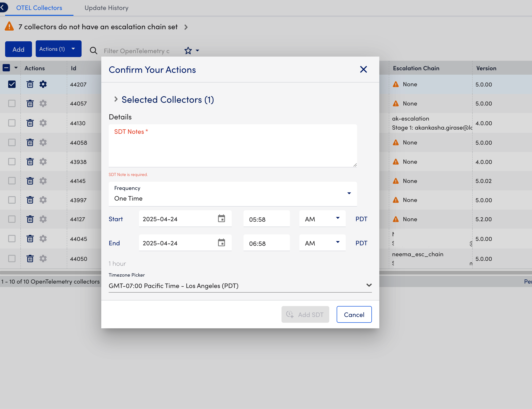Click gear icon in row 43997
The width and height of the screenshot is (532, 409).
[43, 200]
